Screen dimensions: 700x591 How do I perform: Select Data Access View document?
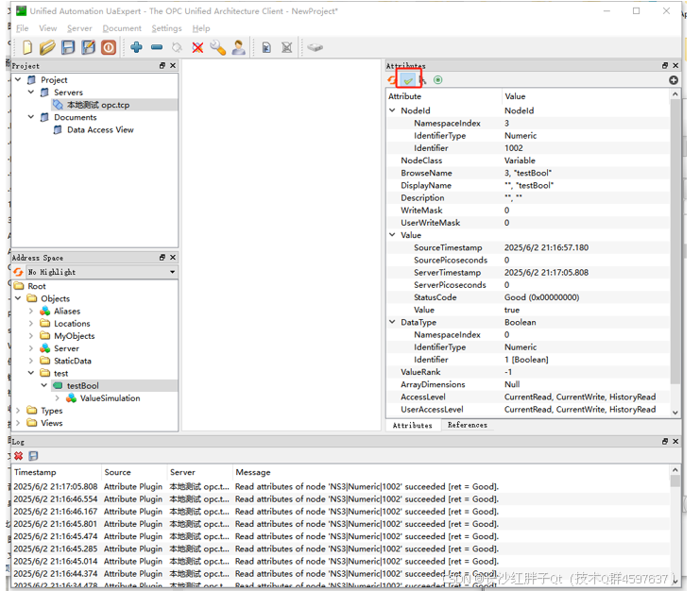click(99, 130)
